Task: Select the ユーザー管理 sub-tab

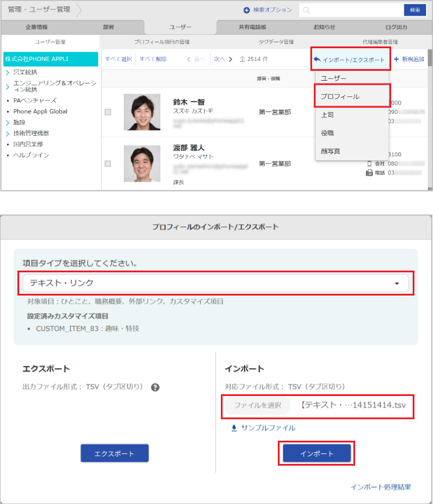Action: pos(50,42)
